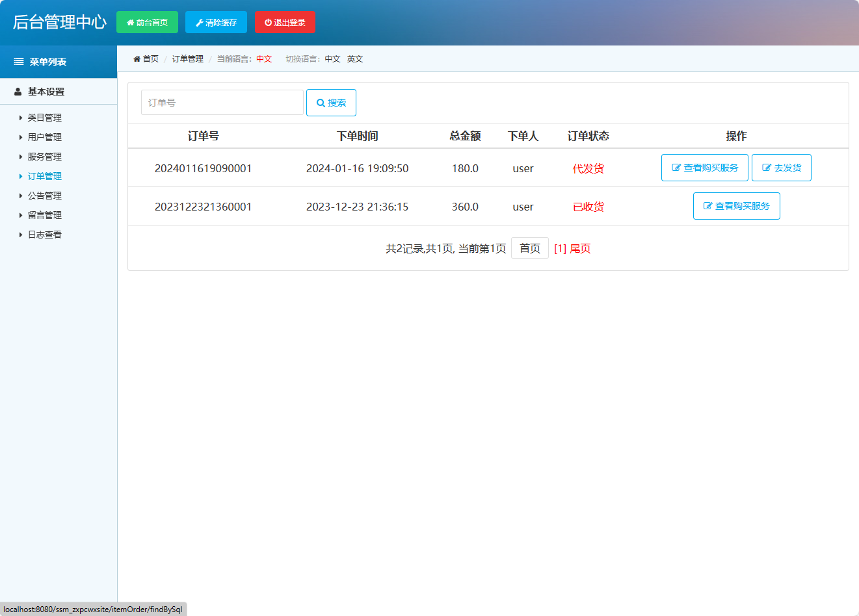The width and height of the screenshot is (859, 616).
Task: Click the user icon next to 基本设置
Action: (x=18, y=91)
